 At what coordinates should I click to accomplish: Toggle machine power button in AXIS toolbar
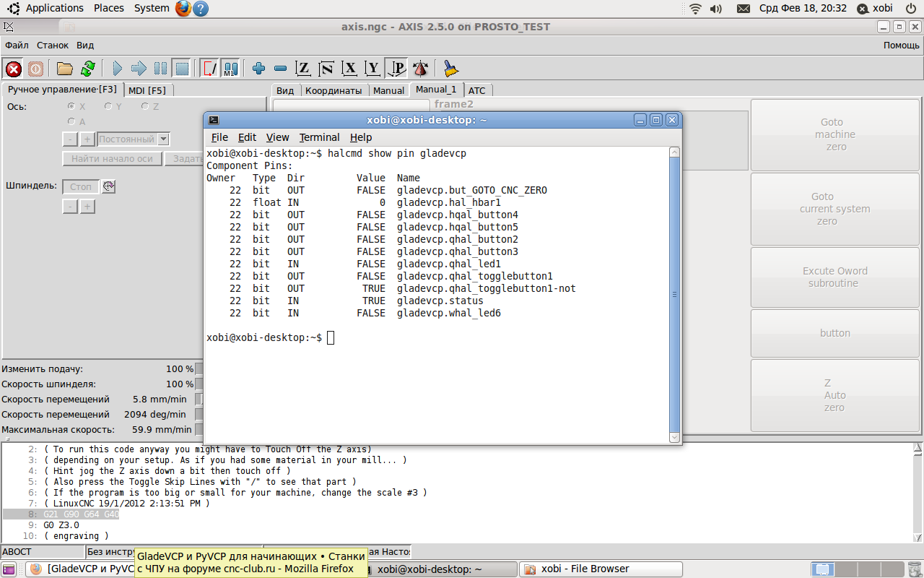[35, 69]
